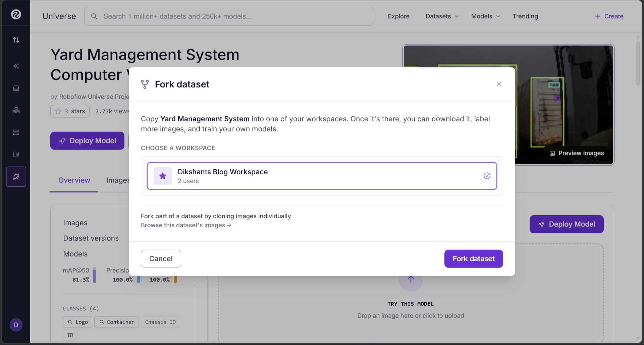Click the Precision blue bar
This screenshot has width=644, height=345.
tap(138, 280)
